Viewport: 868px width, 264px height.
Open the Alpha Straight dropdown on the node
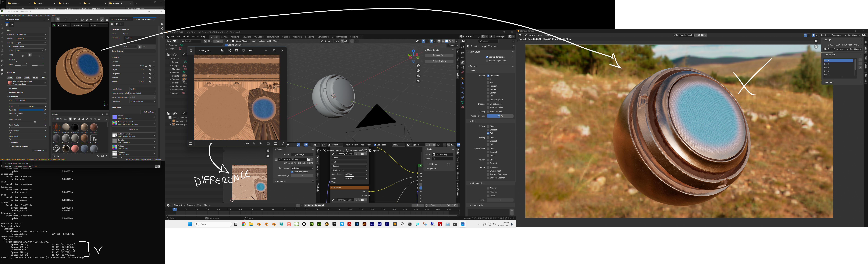coord(356,178)
